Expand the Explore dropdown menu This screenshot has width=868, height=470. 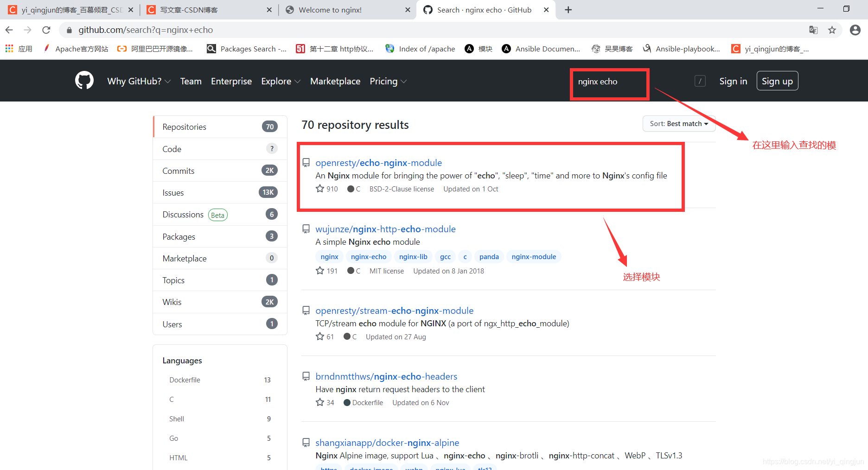(x=281, y=81)
